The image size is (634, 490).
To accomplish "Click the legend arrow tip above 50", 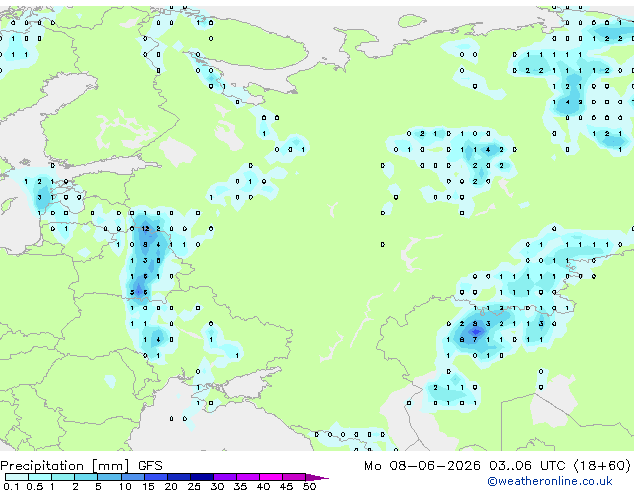I will coord(318,478).
